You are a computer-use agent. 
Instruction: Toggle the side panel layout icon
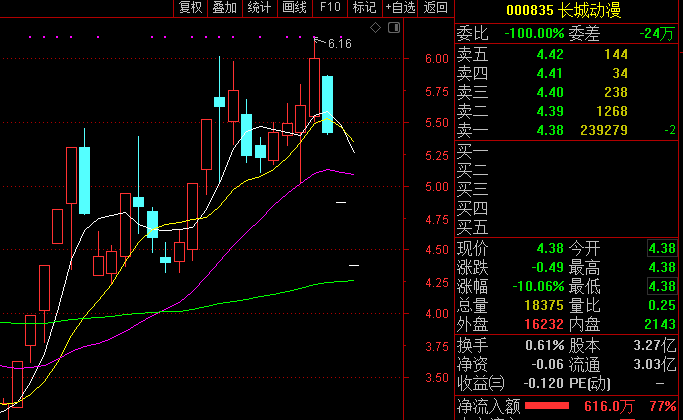point(394,28)
